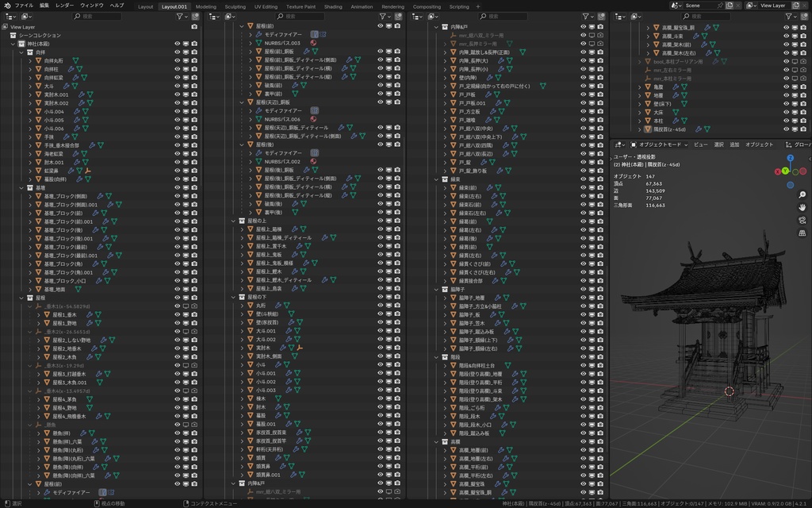Click the zoom magnifier icon in the 3D viewport
Image resolution: width=812 pixels, height=508 pixels.
pyautogui.click(x=802, y=195)
